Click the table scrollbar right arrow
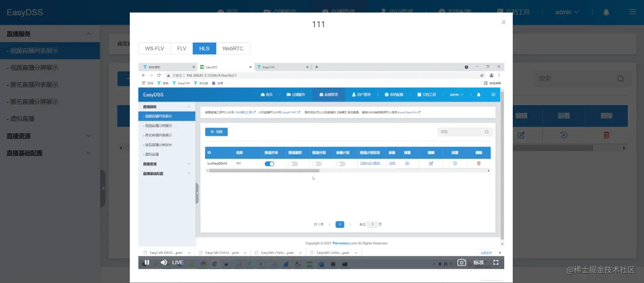Image resolution: width=644 pixels, height=283 pixels. click(x=624, y=148)
